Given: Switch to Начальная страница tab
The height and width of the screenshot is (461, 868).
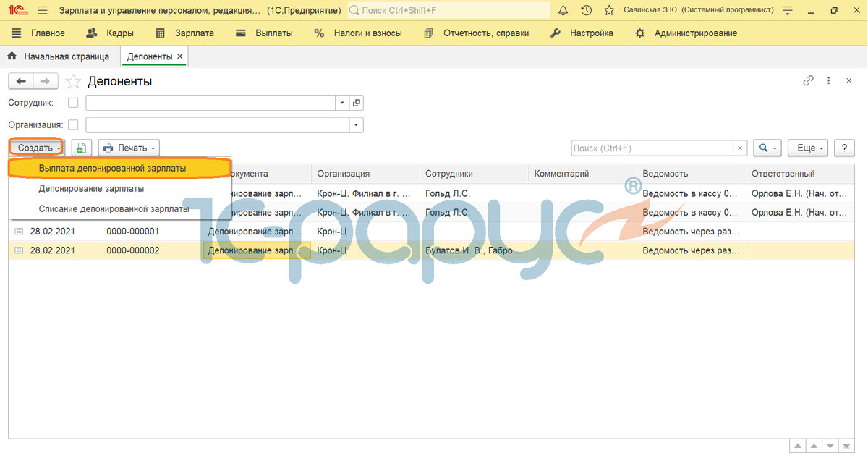Looking at the screenshot, I should tap(59, 56).
